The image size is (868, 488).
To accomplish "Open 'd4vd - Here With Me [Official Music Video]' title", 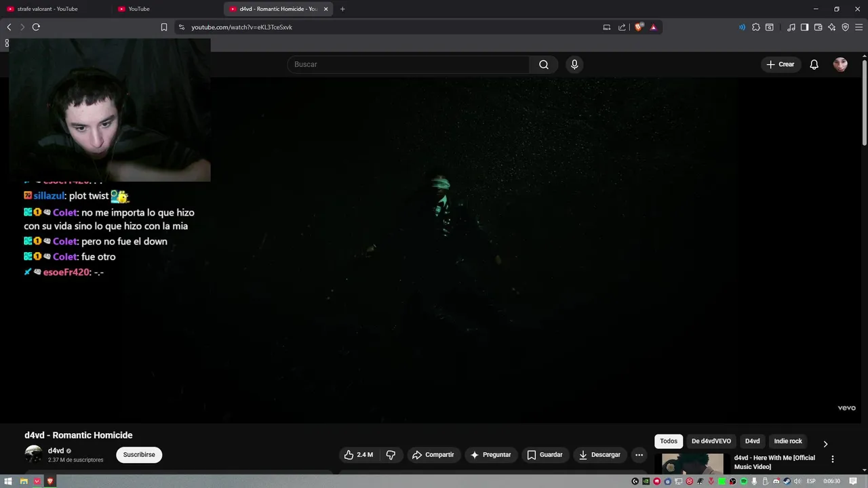I will (x=774, y=462).
